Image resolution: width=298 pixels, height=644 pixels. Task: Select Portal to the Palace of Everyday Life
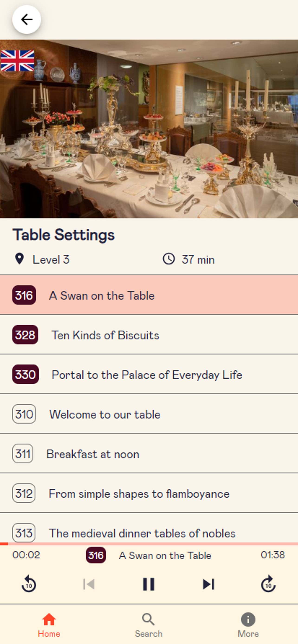[x=149, y=374]
